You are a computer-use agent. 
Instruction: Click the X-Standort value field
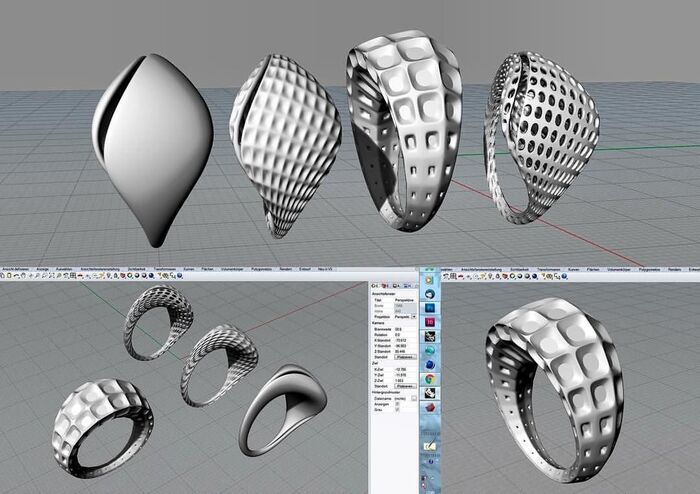pyautogui.click(x=405, y=340)
